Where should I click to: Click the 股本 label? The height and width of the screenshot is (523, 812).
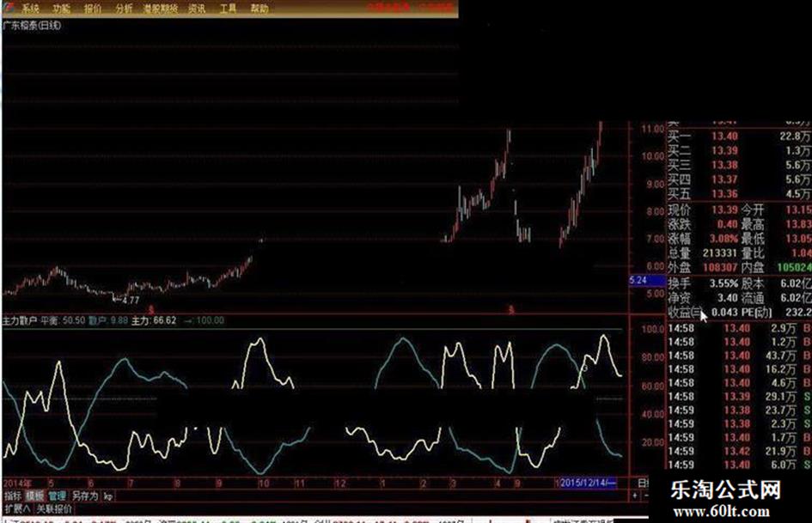753,283
